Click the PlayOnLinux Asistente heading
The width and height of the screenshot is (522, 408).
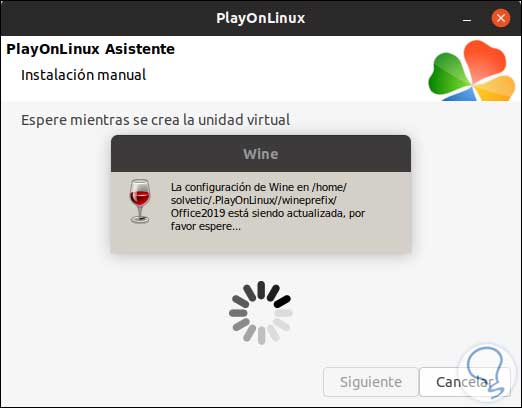pyautogui.click(x=90, y=49)
